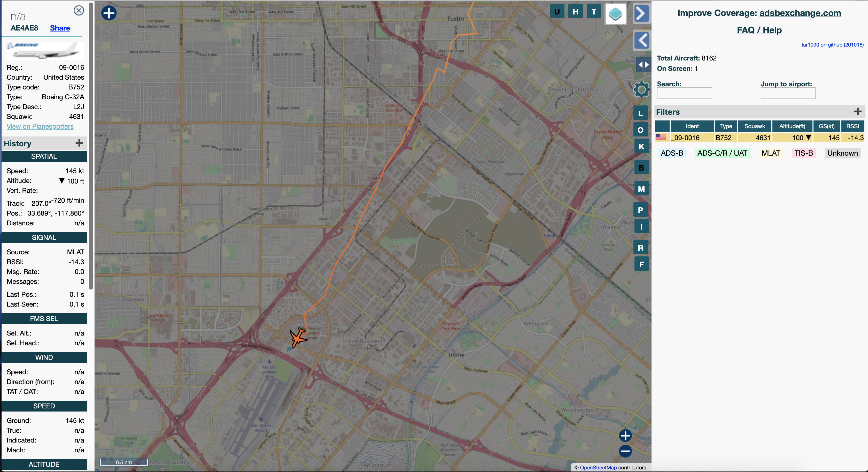Toggle the L map option

tap(641, 113)
